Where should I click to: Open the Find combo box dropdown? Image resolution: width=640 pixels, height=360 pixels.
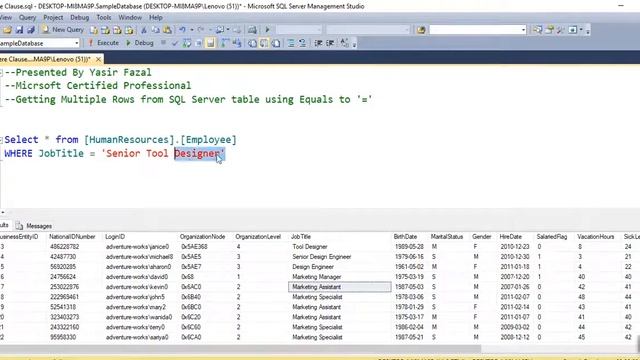(523, 30)
